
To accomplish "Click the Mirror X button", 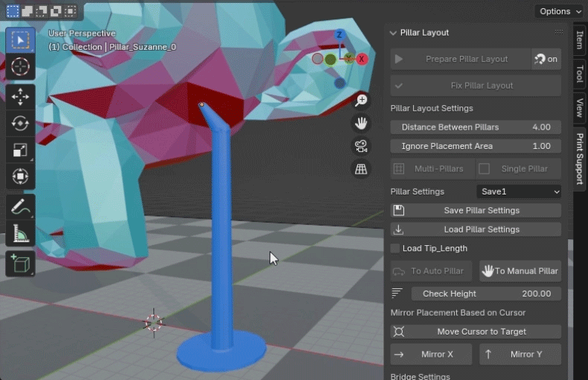I will click(431, 355).
